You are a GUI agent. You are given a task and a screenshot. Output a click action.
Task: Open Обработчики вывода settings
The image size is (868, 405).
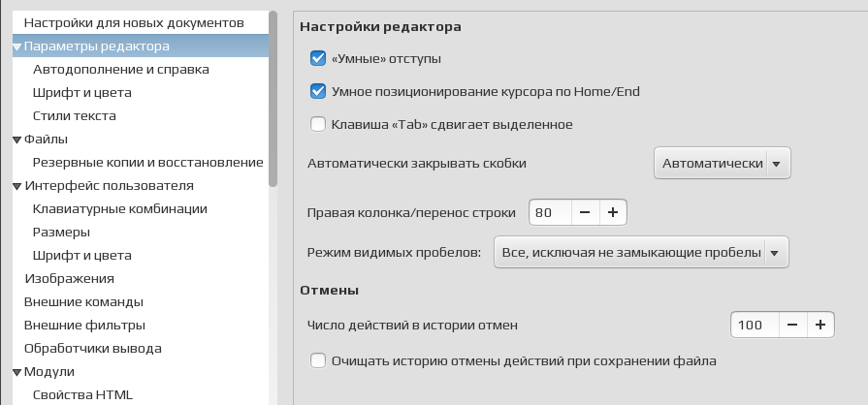pos(93,348)
